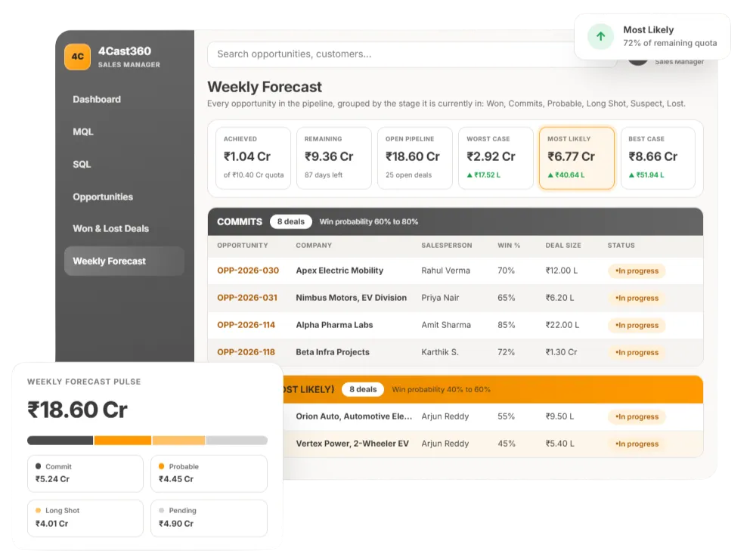This screenshot has height=560, width=753.
Task: Go to Opportunities in the sidebar
Action: (103, 196)
